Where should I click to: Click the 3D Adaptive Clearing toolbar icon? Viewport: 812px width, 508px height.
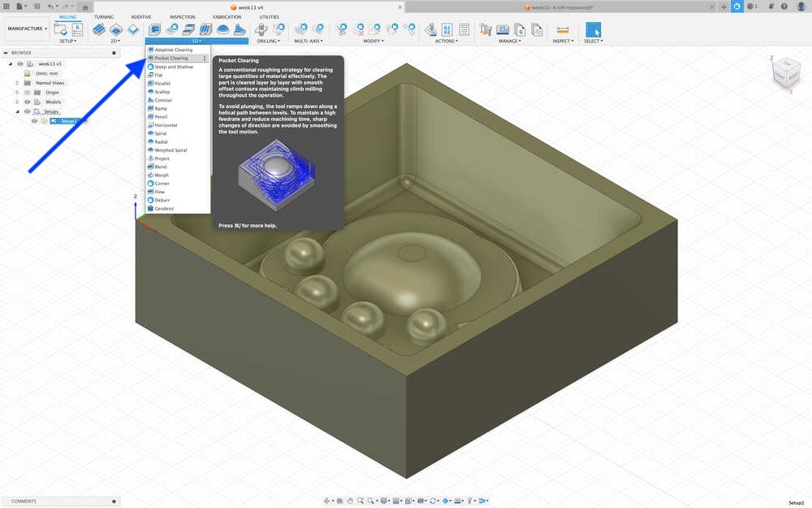[154, 29]
